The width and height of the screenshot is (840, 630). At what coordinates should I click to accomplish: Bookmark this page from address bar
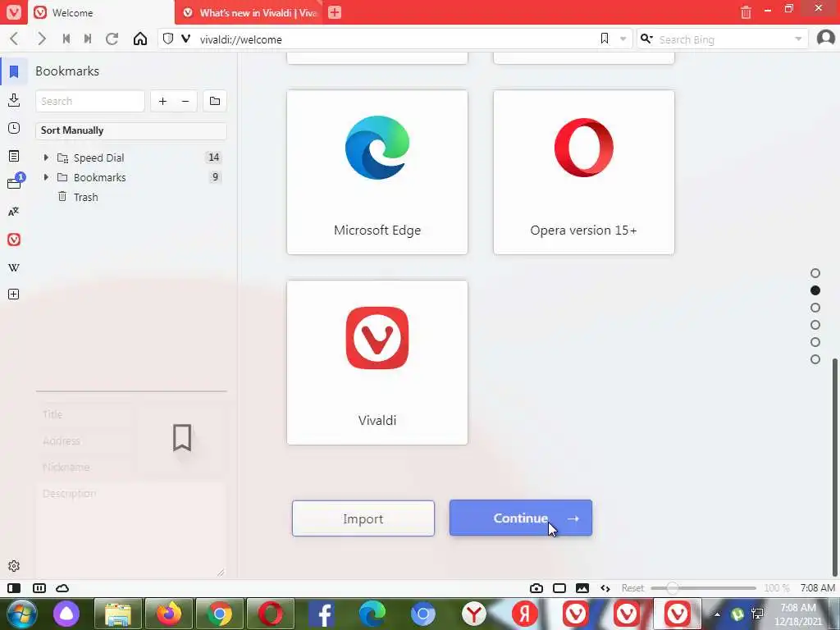tap(605, 39)
